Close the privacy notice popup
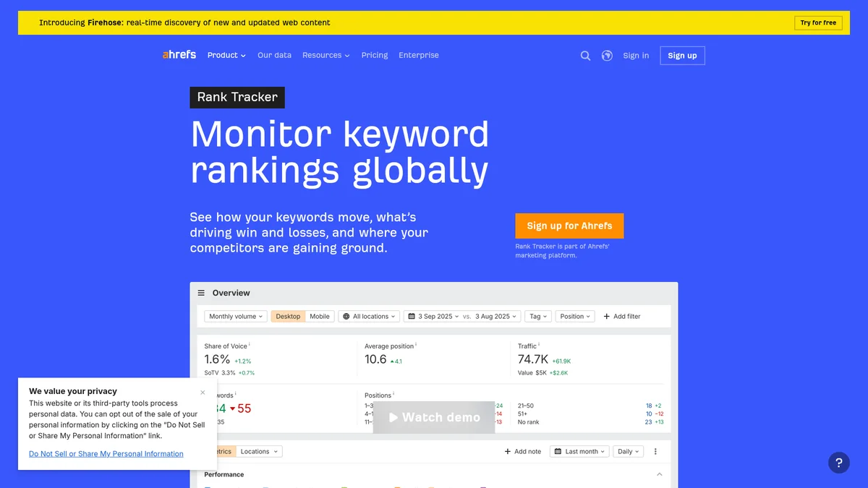Screen dimensions: 868x488 pyautogui.click(x=203, y=393)
